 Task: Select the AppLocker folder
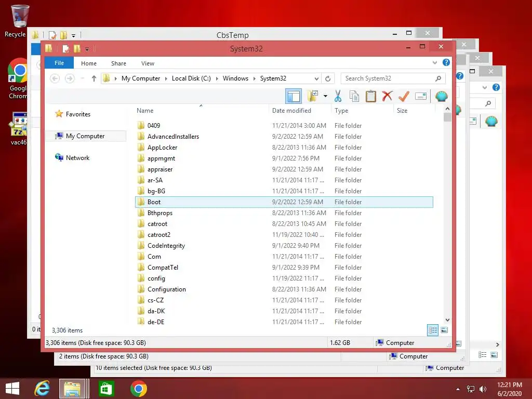point(284,147)
